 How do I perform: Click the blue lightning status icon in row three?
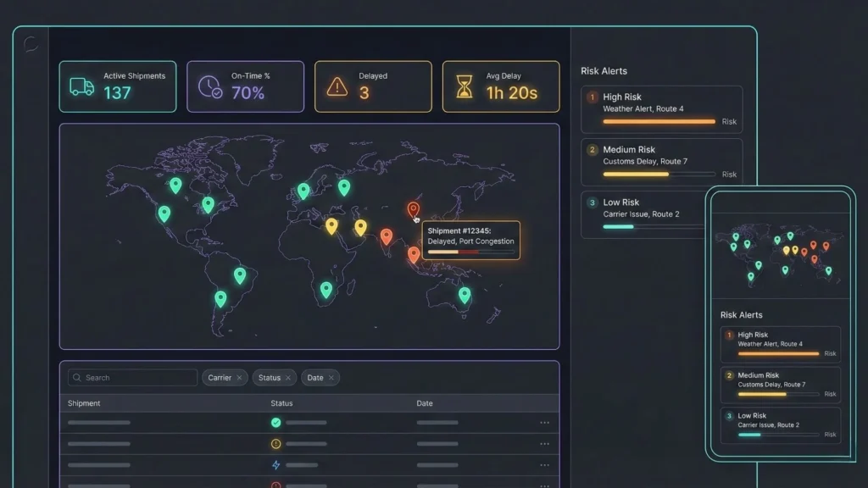(275, 464)
